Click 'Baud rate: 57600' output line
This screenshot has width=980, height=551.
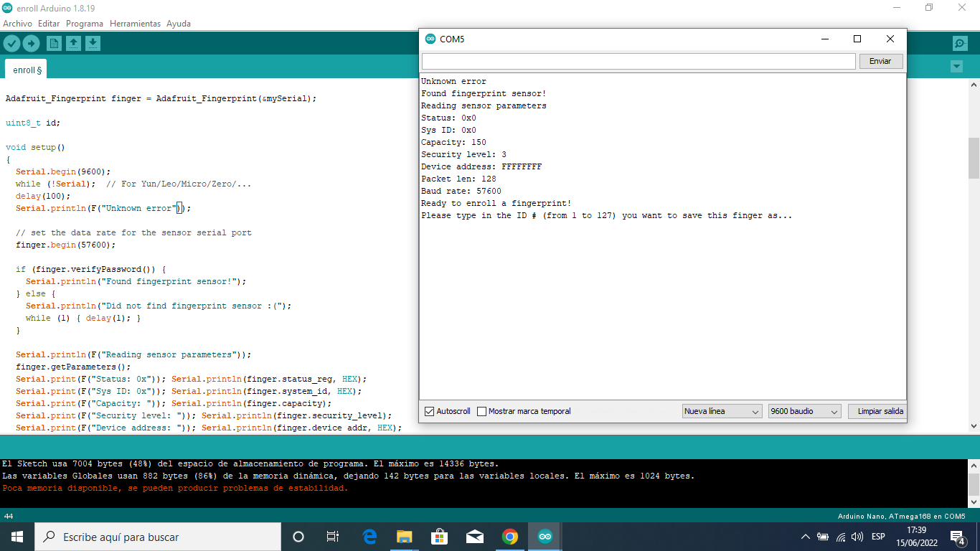point(461,191)
